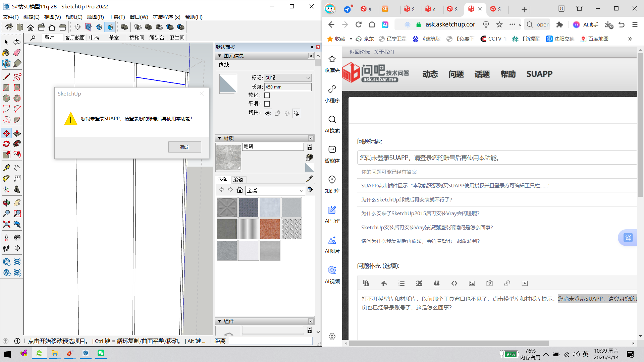Select the Paint Bucket tool
The image size is (644, 362).
pyautogui.click(x=6, y=53)
